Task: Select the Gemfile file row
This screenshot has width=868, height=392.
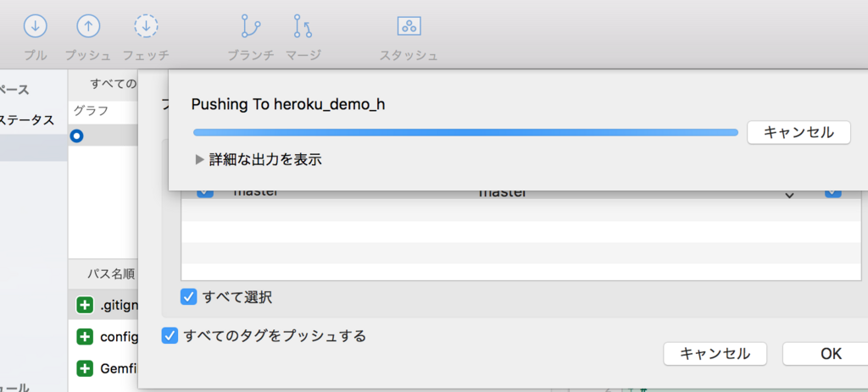Action: point(103,368)
